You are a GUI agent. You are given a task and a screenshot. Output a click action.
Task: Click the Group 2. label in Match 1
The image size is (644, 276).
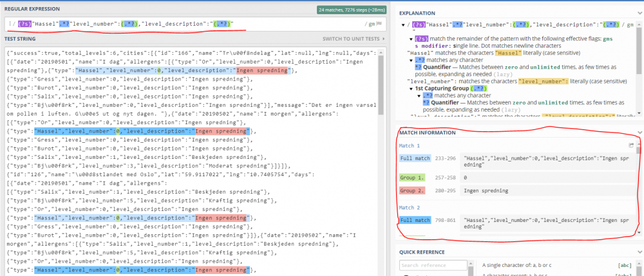(x=412, y=190)
